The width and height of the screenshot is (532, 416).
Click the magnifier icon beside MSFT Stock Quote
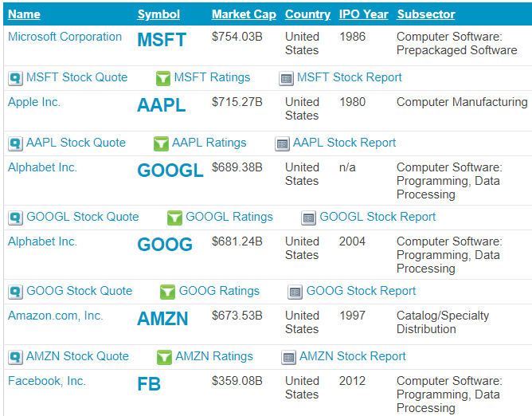click(15, 78)
